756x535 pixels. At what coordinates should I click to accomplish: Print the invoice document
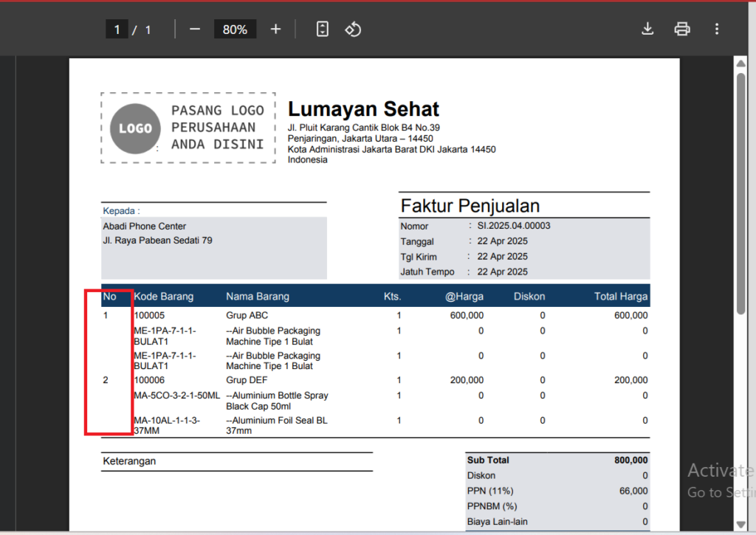point(681,29)
